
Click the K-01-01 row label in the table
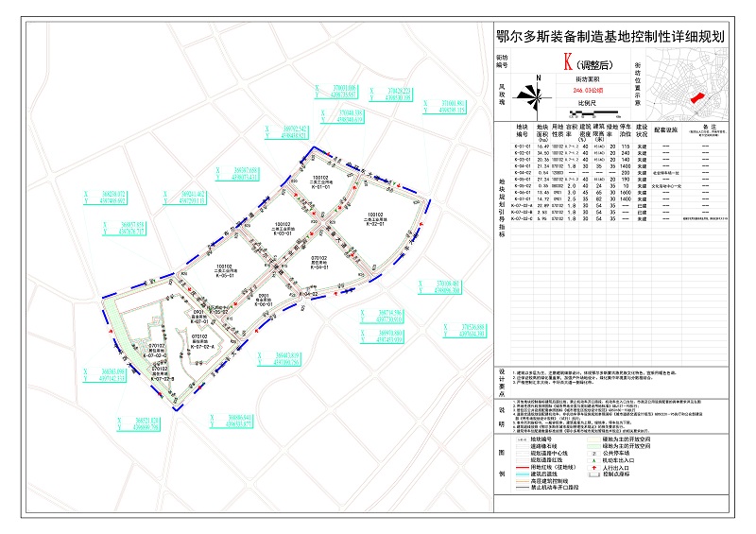523,146
